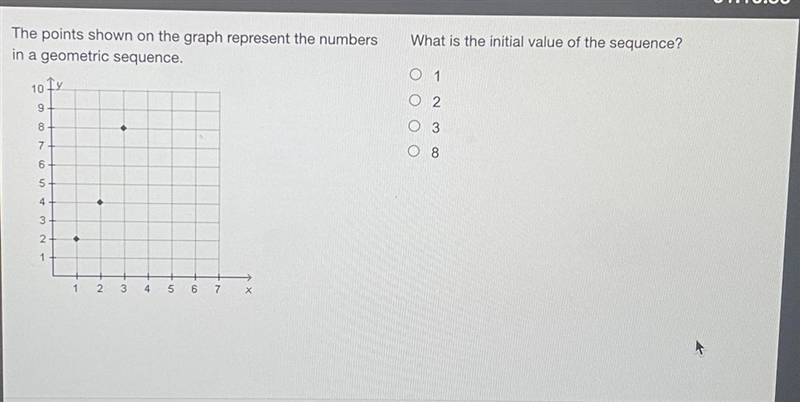
Task: Click the question text about initial value
Action: point(546,42)
